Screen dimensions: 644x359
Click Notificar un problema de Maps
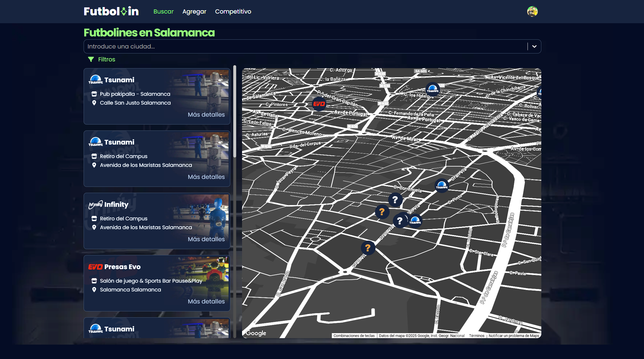(x=514, y=335)
